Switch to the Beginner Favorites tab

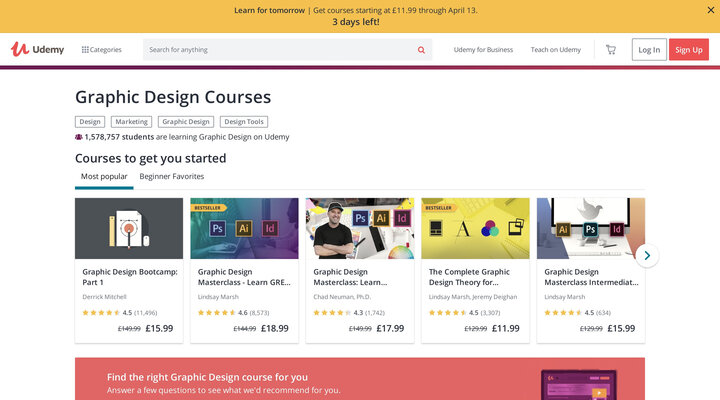[172, 176]
